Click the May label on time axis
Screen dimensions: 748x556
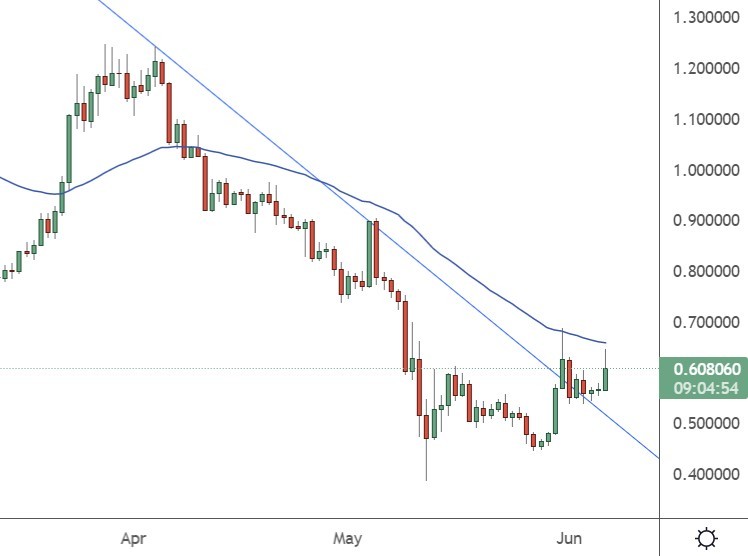pyautogui.click(x=347, y=539)
